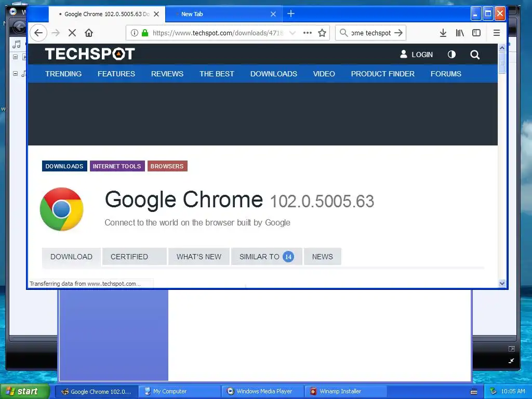Screen dimensions: 532x399
Task: Open the DOWNLOAD page tab
Action: pos(71,257)
